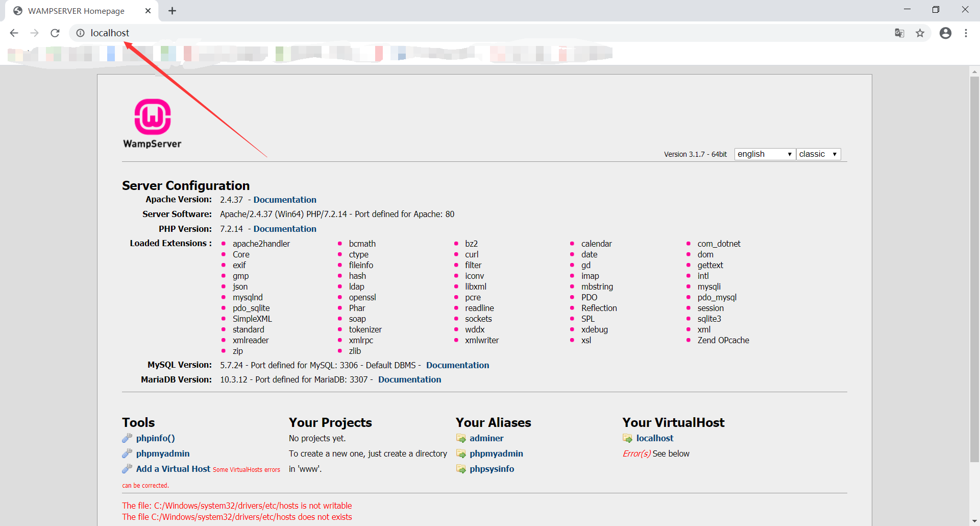Click the 'com_dotnet' extension entry

tap(719, 244)
